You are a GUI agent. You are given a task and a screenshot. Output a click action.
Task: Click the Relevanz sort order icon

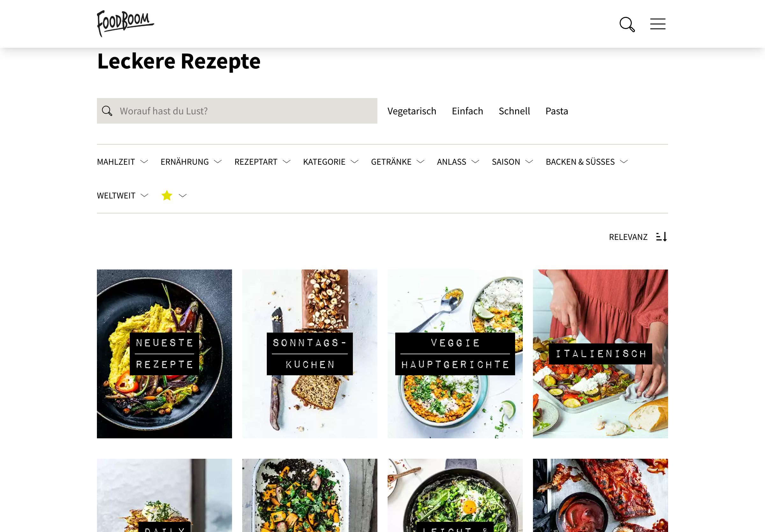click(x=661, y=237)
